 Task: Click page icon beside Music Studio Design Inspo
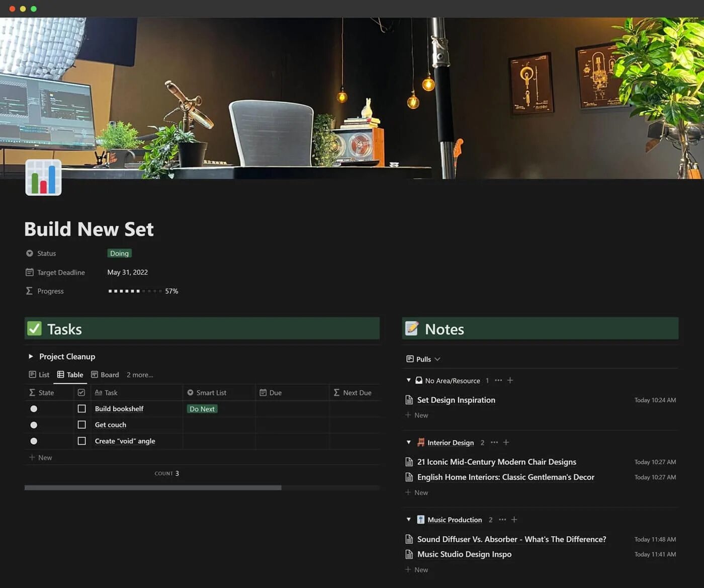point(409,554)
